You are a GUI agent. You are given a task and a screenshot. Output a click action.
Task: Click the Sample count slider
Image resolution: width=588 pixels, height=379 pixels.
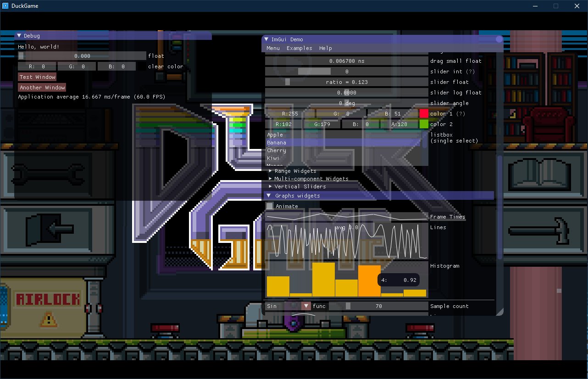click(x=379, y=306)
